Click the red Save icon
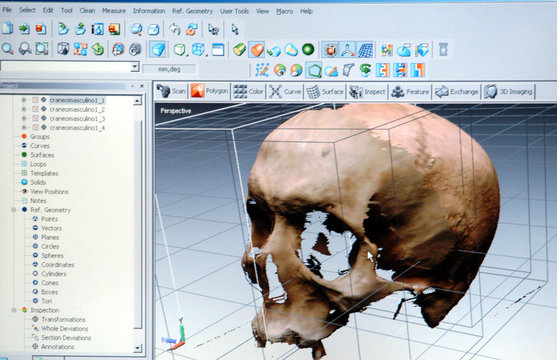Viewport: 557px width, 360px height. pyautogui.click(x=41, y=29)
